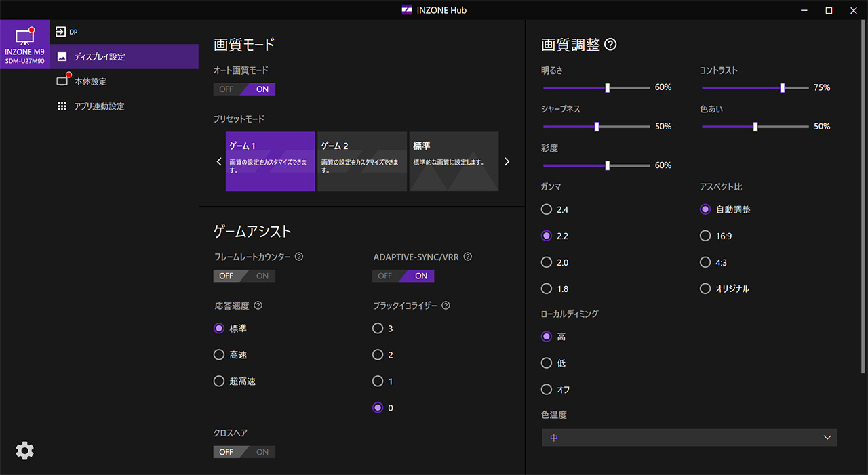Choose ガンマ 2.2
Viewport: 868px width, 475px height.
click(547, 236)
